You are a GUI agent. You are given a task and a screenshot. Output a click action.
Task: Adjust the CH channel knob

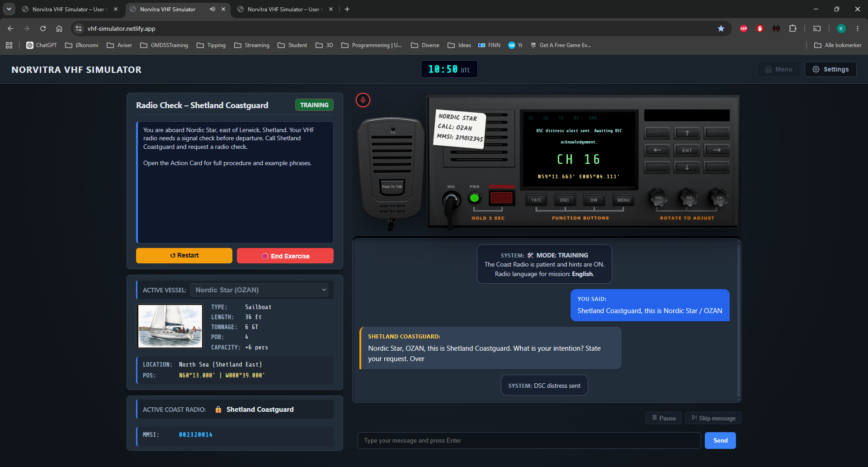719,198
